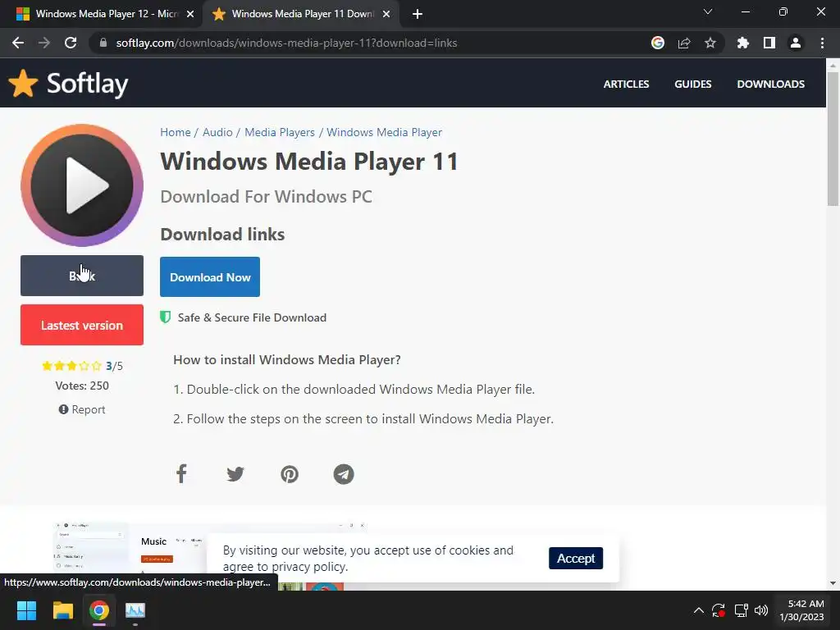Screen dimensions: 840x630
Task: Click the Google icon in address bar
Action: [658, 43]
